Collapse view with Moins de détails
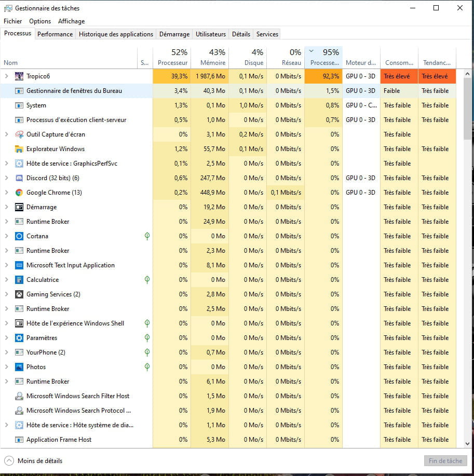The height and width of the screenshot is (476, 474). pos(34,460)
